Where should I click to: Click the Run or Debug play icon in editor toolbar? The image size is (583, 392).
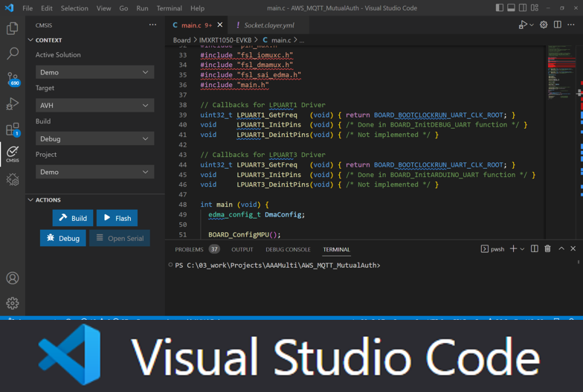[523, 25]
